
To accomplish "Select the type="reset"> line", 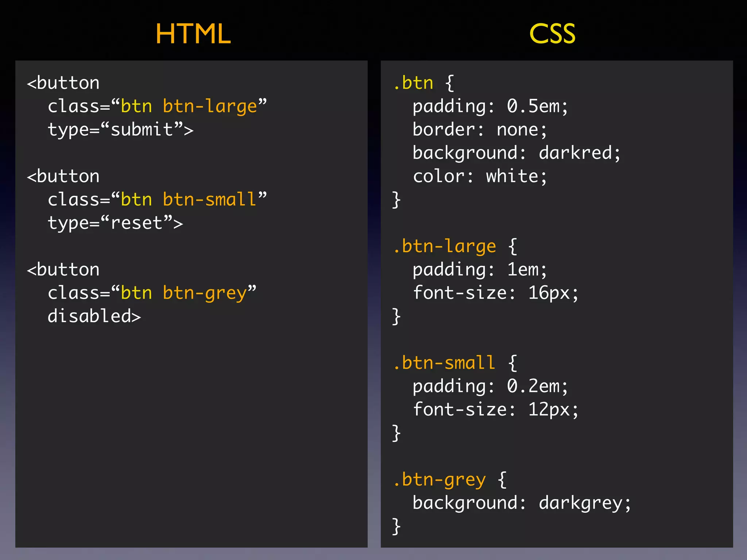I will (115, 223).
